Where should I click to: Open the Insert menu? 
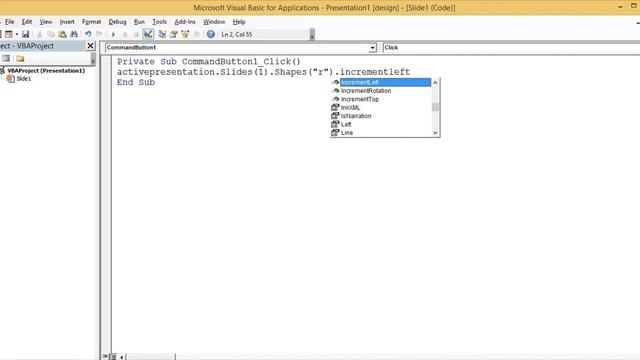click(67, 22)
